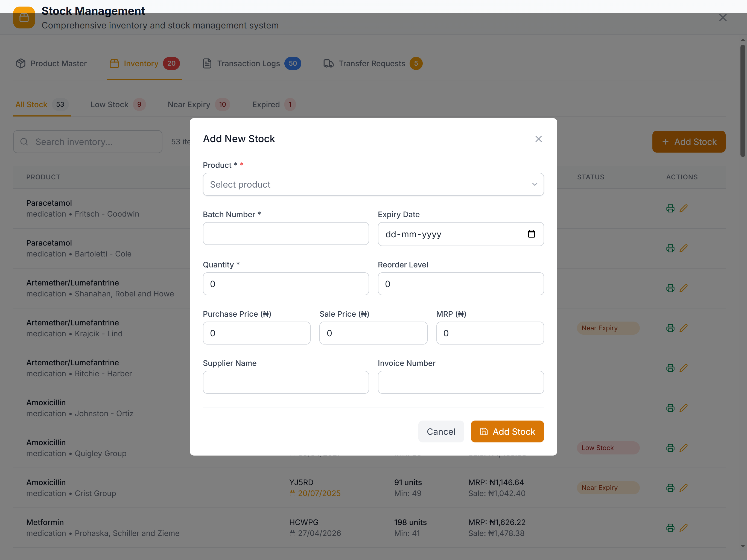The image size is (747, 560).
Task: Open the Expiry Date calendar picker icon
Action: point(531,234)
